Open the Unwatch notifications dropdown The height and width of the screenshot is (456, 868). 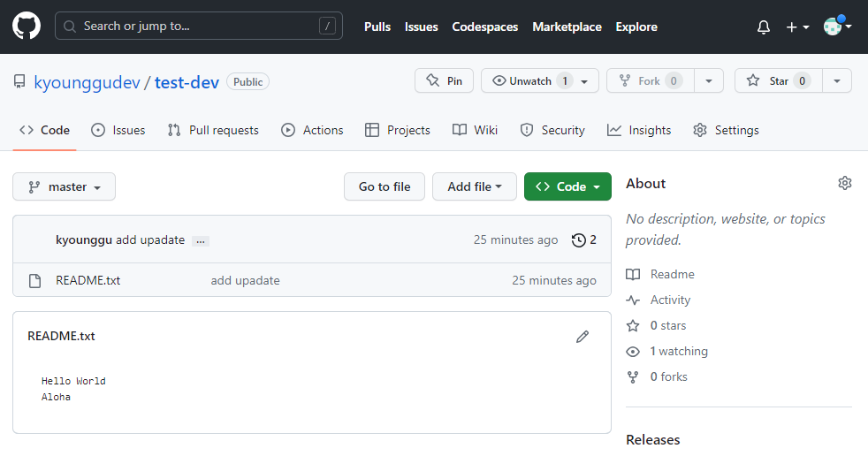[x=540, y=80]
